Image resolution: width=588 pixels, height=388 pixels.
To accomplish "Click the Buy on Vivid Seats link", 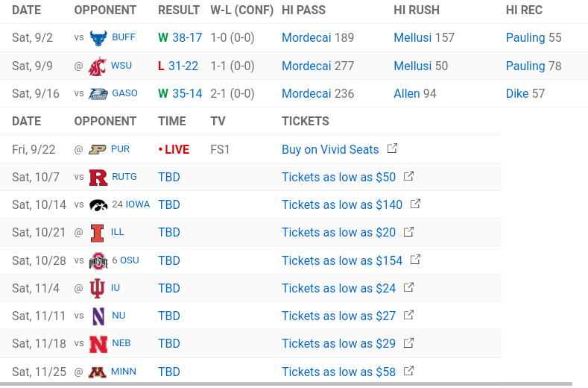I will (x=330, y=149).
